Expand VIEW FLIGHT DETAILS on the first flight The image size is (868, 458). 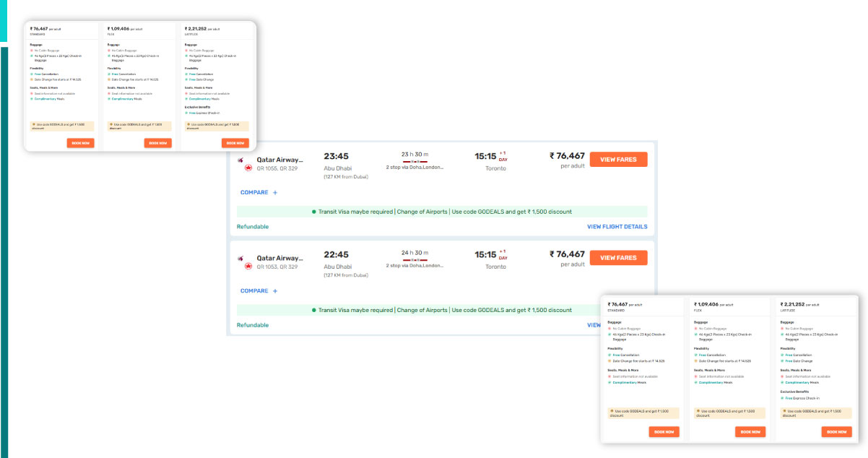click(617, 226)
